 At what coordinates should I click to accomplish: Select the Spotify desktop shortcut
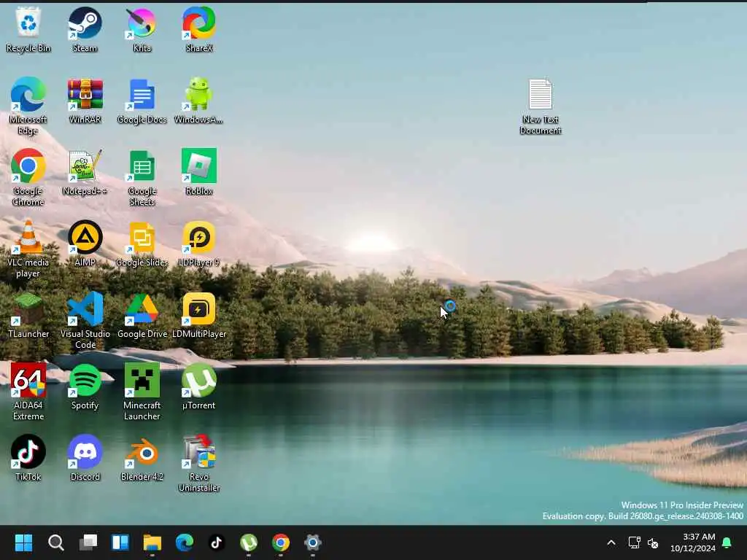coord(85,386)
